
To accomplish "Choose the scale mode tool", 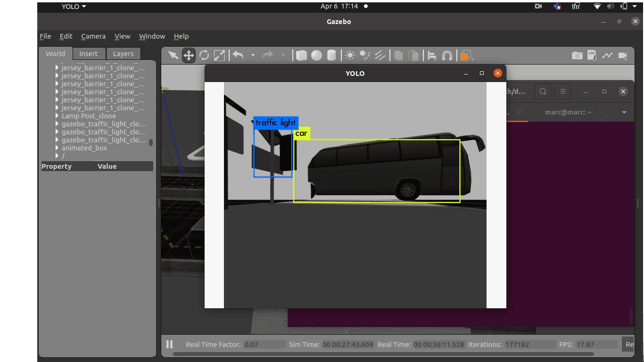I will pos(220,56).
